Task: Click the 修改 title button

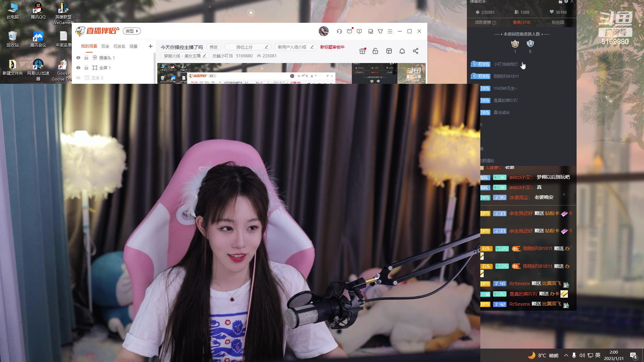Action: tap(213, 47)
